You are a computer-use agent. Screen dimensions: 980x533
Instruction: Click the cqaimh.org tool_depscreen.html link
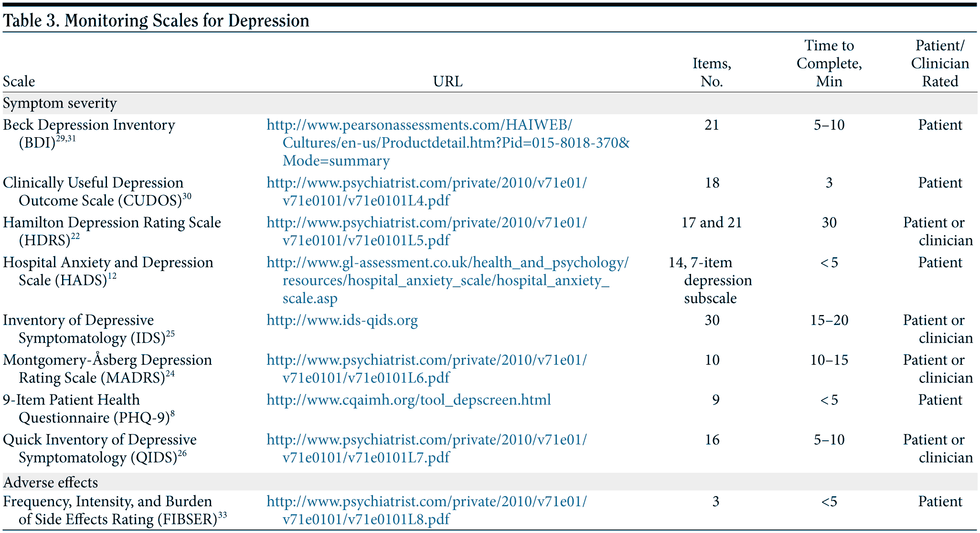point(408,400)
